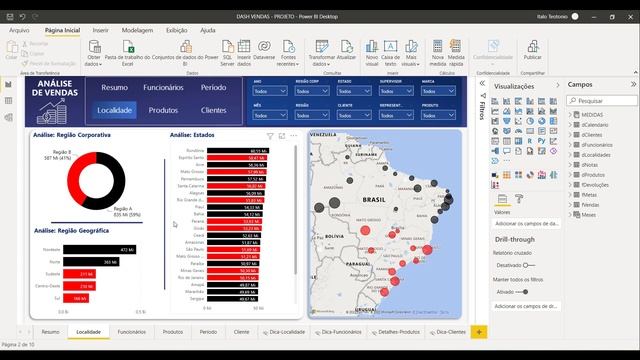Open the Arquivo menu tab
The image size is (640, 360).
click(19, 30)
